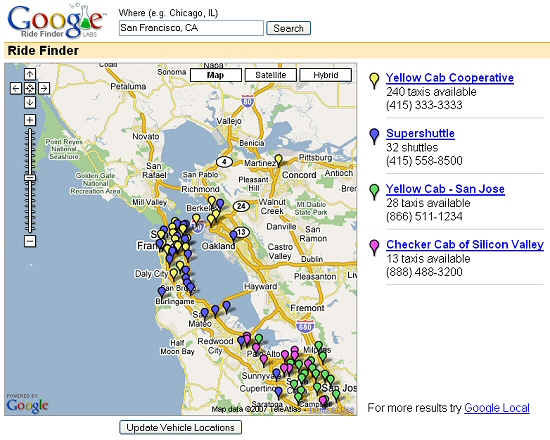550x440 pixels.
Task: Click phone number (866) 511-1234
Action: tap(424, 216)
